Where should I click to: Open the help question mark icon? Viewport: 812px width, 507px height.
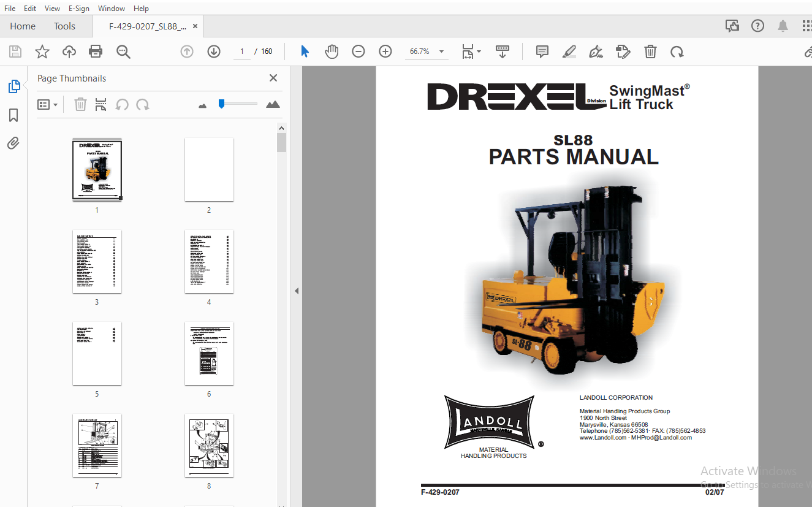click(x=758, y=26)
